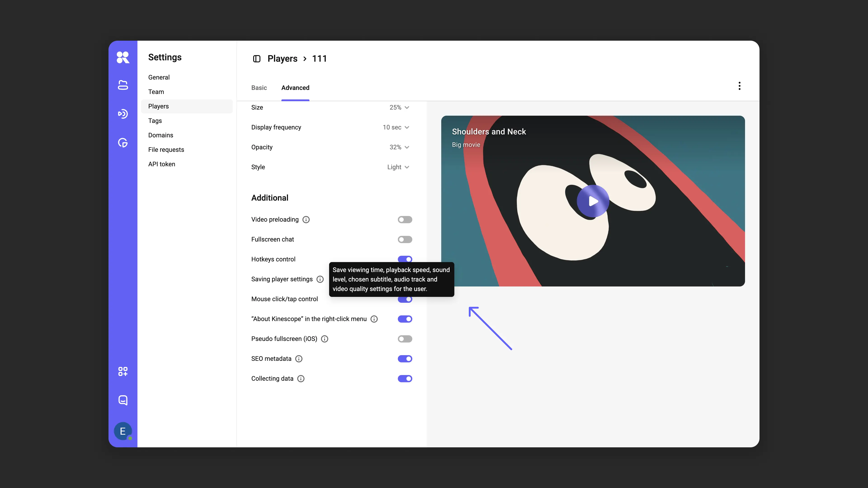868x488 pixels.
Task: Disable the SEO metadata toggle
Action: pos(405,359)
